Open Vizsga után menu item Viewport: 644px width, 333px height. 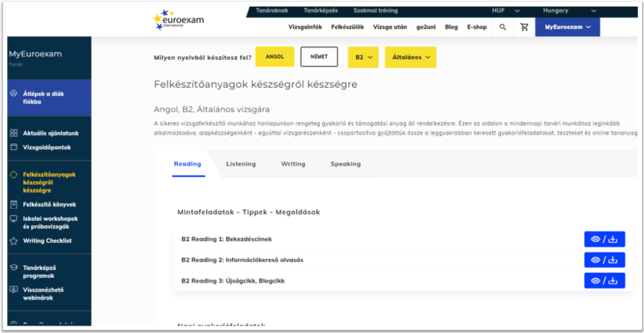click(x=390, y=27)
